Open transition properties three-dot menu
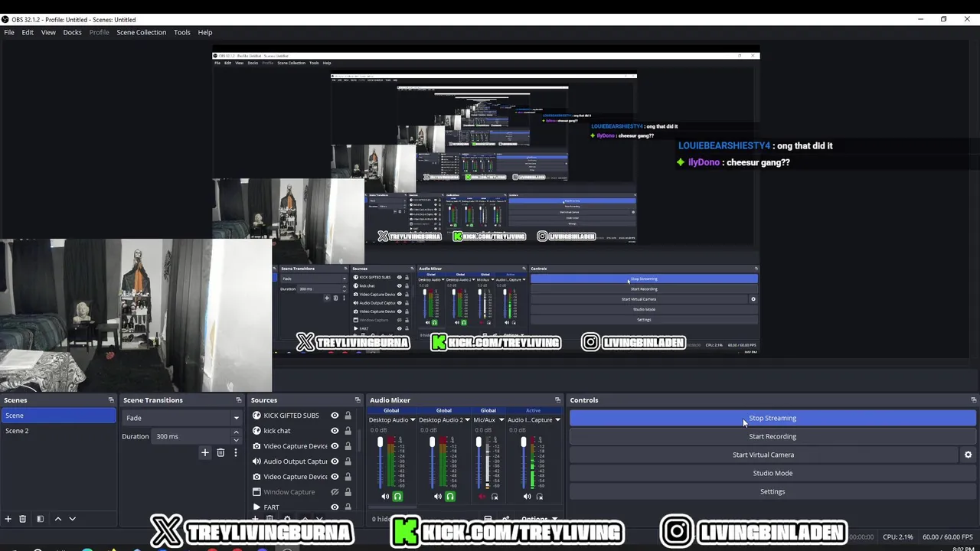The image size is (980, 551). 236,452
